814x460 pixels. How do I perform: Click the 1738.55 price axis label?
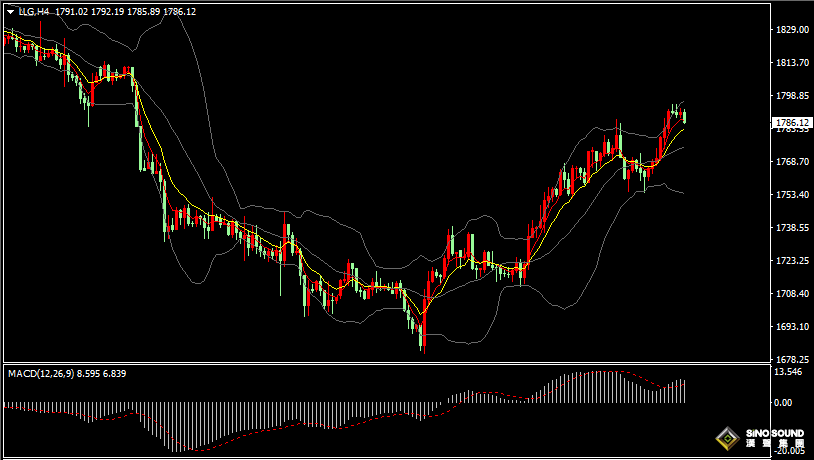[x=793, y=227]
